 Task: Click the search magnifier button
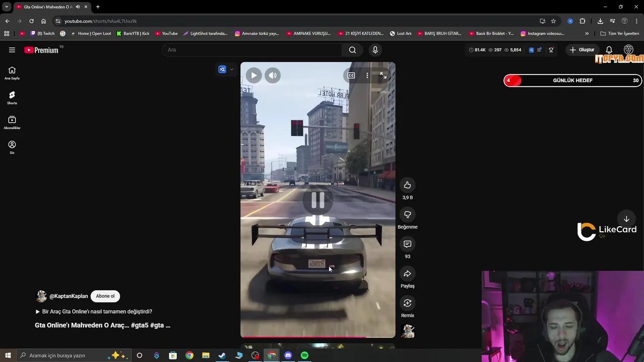point(352,50)
